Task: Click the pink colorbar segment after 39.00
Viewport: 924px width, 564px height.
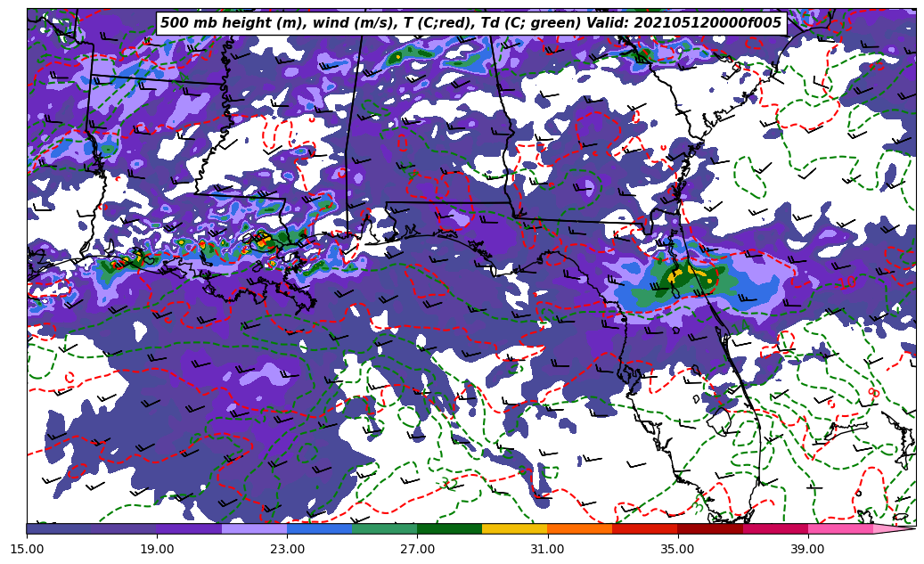Action: [839, 528]
